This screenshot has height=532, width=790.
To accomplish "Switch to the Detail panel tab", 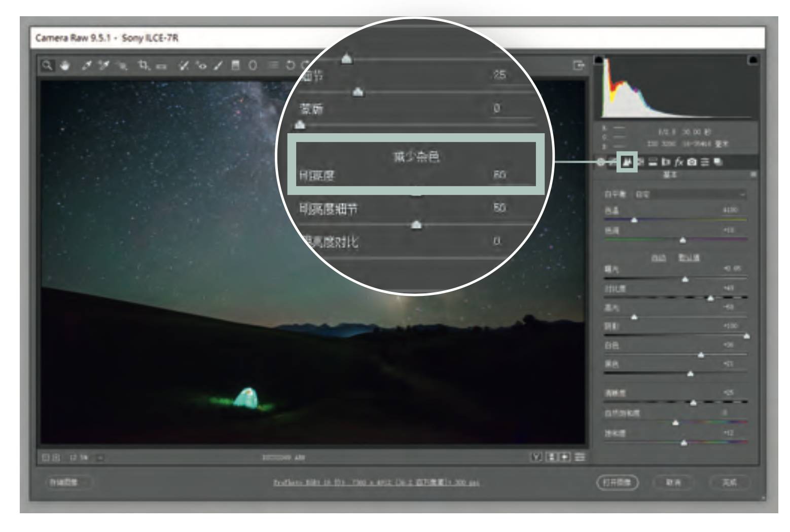I will tap(627, 162).
